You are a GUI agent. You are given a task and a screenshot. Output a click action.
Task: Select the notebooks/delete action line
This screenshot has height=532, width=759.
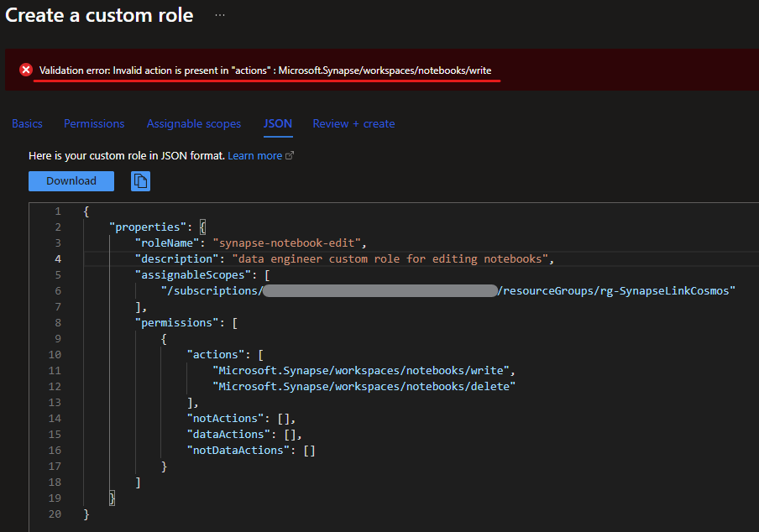[x=364, y=387]
